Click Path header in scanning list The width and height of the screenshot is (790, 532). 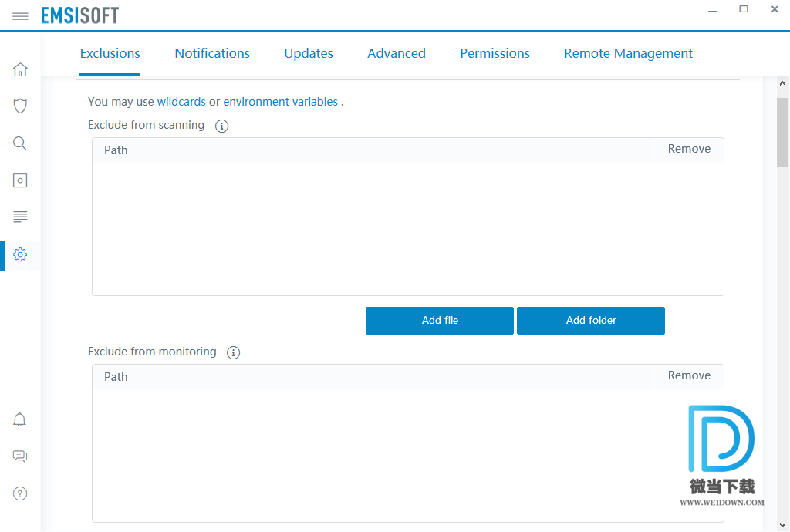[x=116, y=150]
